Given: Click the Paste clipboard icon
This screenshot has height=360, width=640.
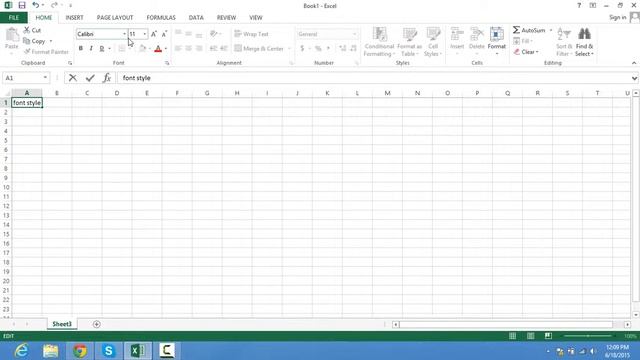Looking at the screenshot, I should tap(12, 36).
